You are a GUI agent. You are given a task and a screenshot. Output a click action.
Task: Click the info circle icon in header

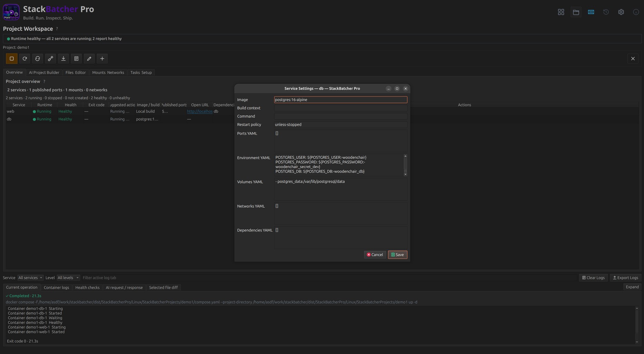tap(636, 12)
